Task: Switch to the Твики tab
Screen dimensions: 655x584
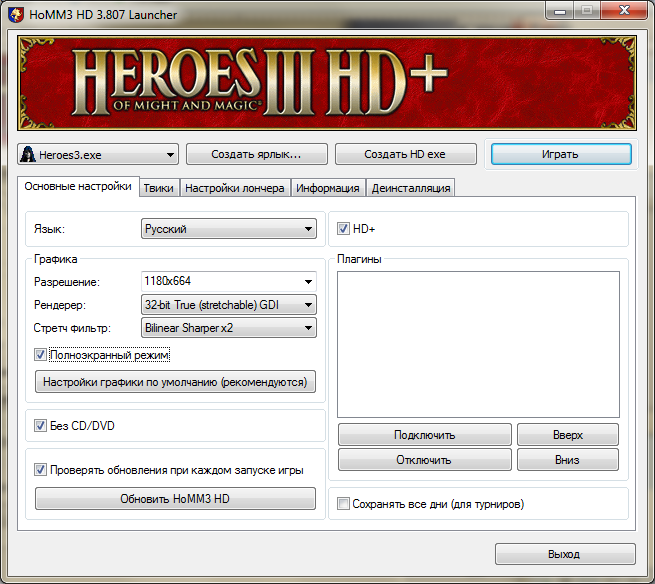Action: pyautogui.click(x=158, y=188)
